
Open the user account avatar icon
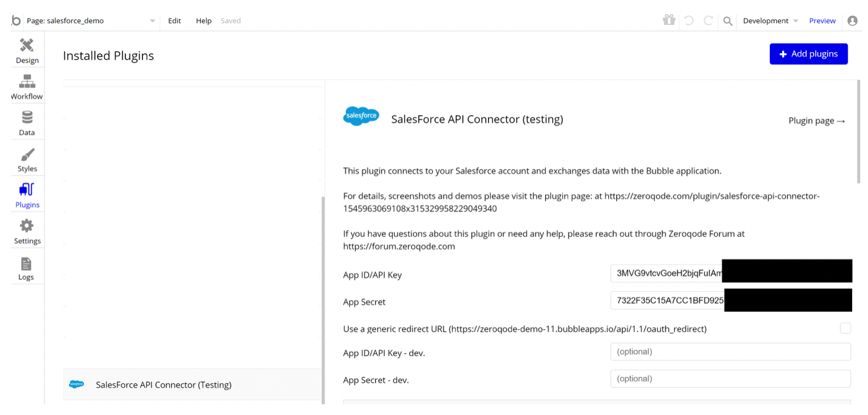pos(852,20)
